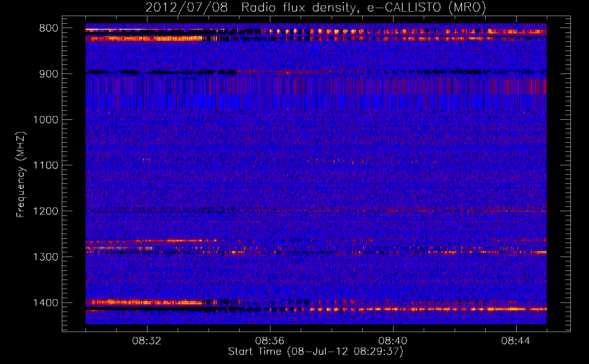This screenshot has width=589, height=364.
Task: Click the 08:40 time tick label
Action: point(393,341)
